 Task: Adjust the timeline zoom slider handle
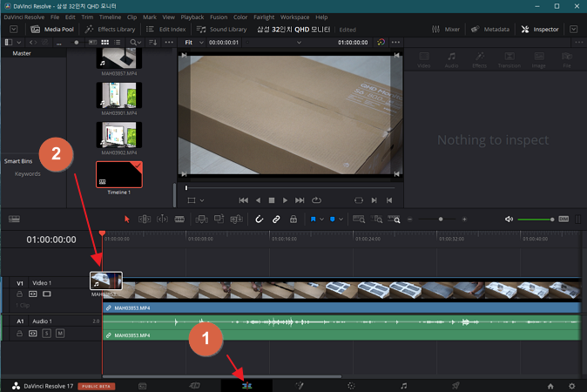click(x=441, y=219)
